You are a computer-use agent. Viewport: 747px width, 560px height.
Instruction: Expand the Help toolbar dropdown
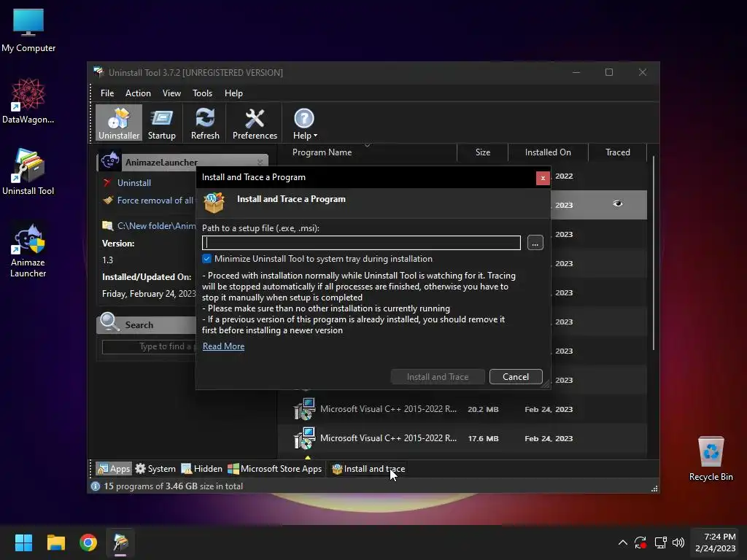coord(304,123)
